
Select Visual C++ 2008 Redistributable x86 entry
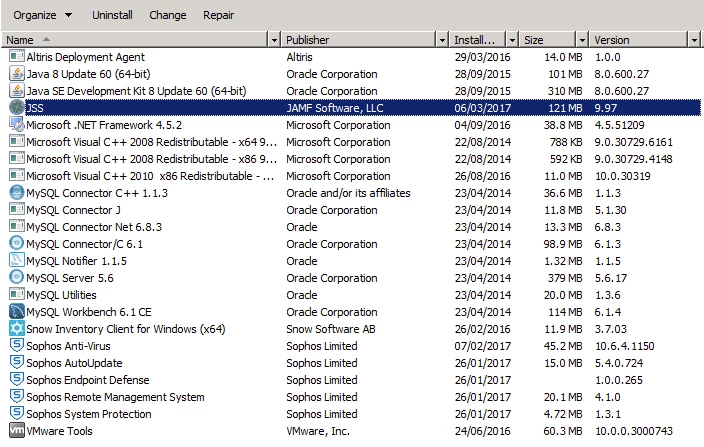(x=152, y=159)
